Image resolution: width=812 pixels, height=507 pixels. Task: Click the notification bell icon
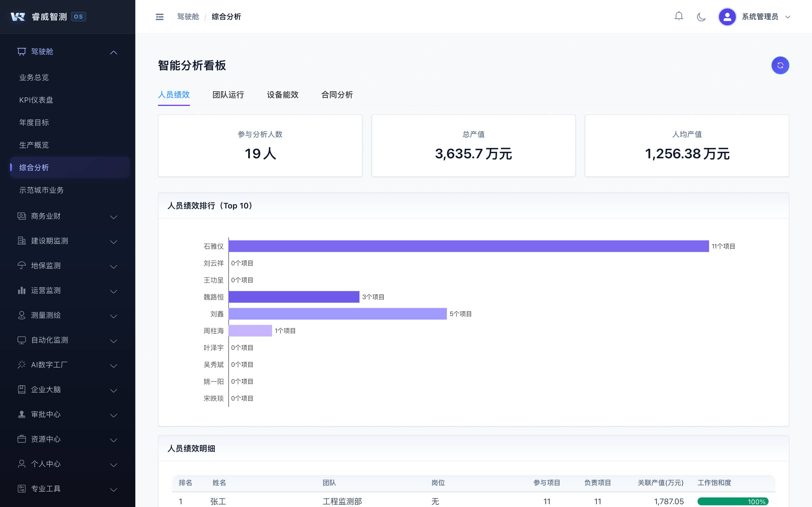[x=678, y=16]
